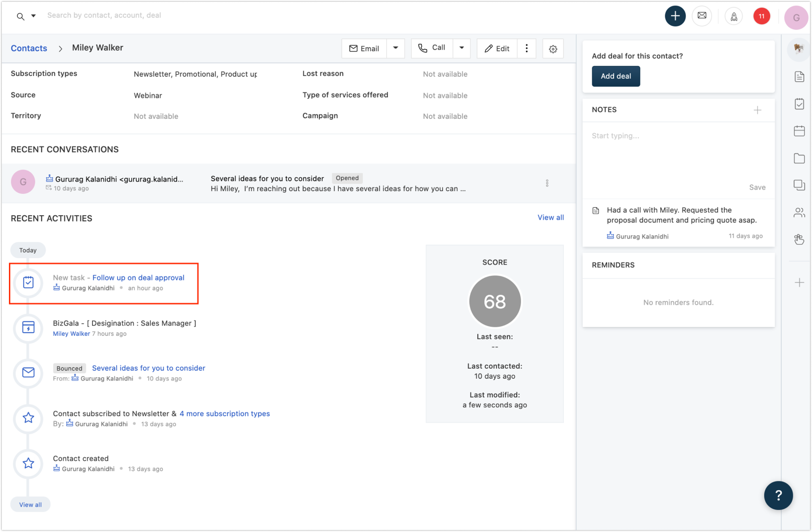Open the search filter dropdown arrow
Image resolution: width=812 pixels, height=532 pixels.
pyautogui.click(x=33, y=16)
